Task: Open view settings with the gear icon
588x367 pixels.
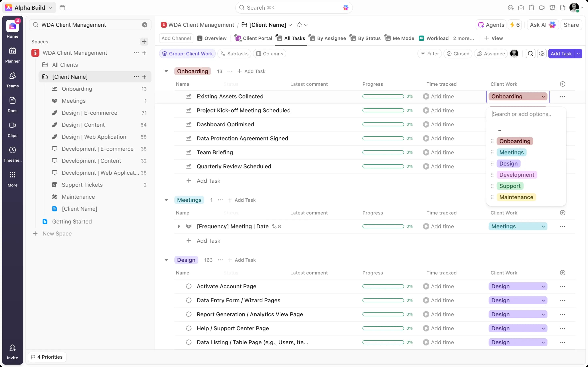Action: [542, 54]
